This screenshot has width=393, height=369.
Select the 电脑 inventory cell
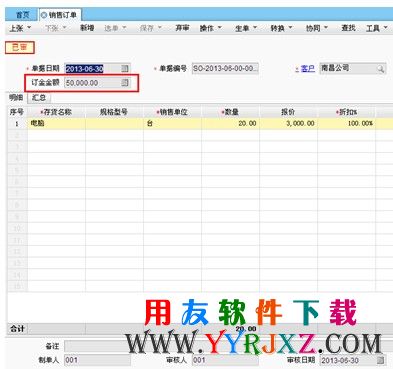(x=56, y=123)
